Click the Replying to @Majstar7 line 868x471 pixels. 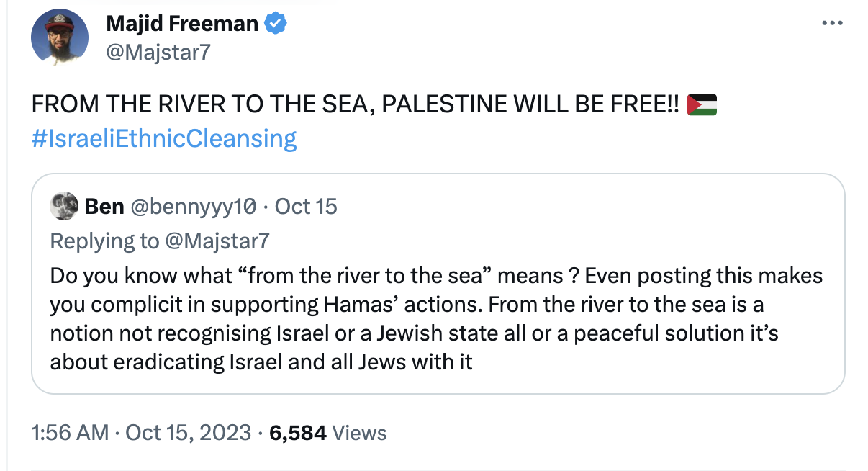160,241
